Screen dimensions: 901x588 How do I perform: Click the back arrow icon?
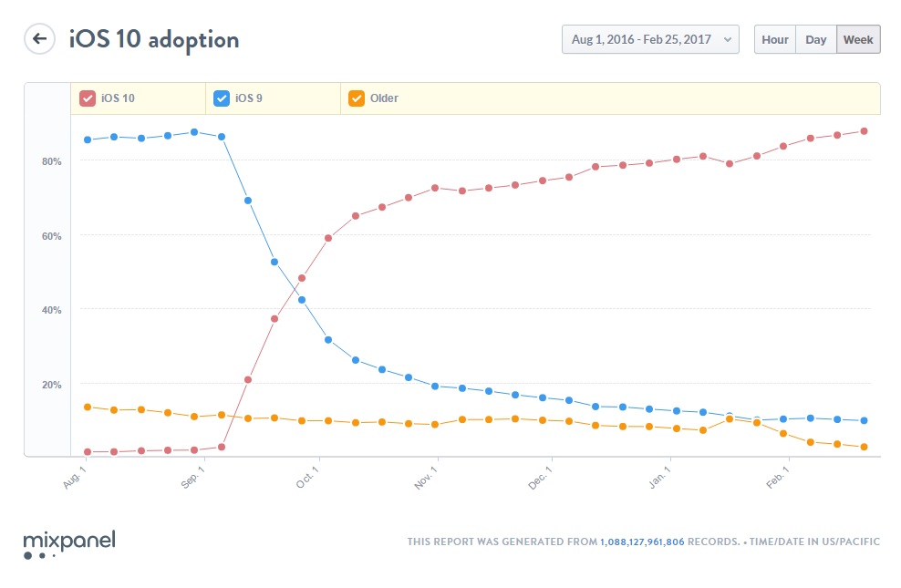38,38
